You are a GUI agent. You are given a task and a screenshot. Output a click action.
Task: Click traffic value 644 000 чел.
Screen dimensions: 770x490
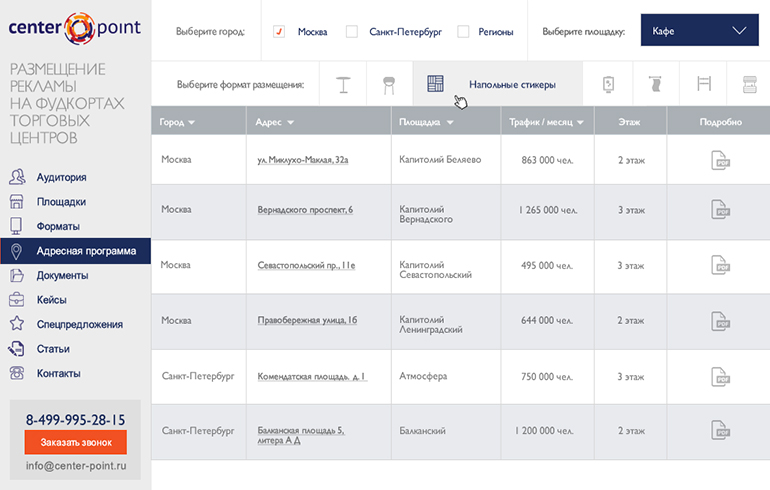[547, 321]
